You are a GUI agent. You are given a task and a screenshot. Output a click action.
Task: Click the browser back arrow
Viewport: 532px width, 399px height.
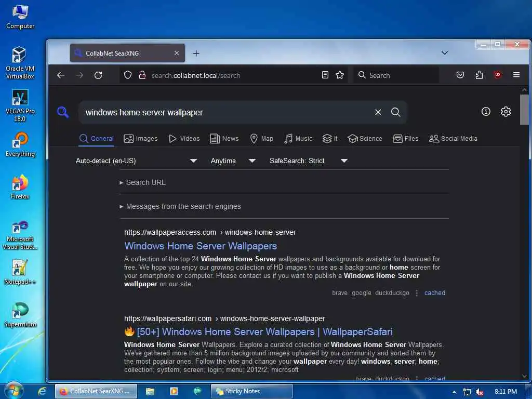tap(61, 75)
